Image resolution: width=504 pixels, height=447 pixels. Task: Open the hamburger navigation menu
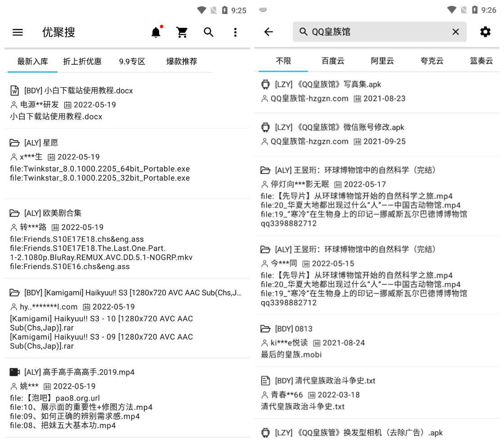18,32
